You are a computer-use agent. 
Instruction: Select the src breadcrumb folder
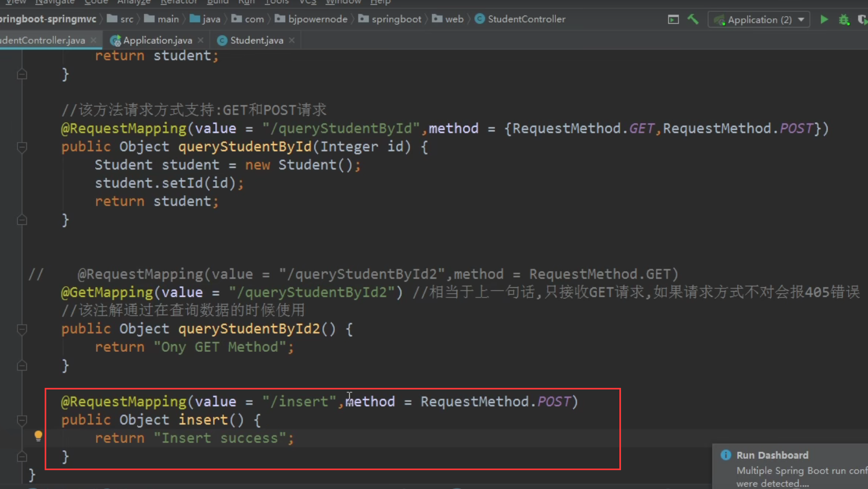click(121, 19)
